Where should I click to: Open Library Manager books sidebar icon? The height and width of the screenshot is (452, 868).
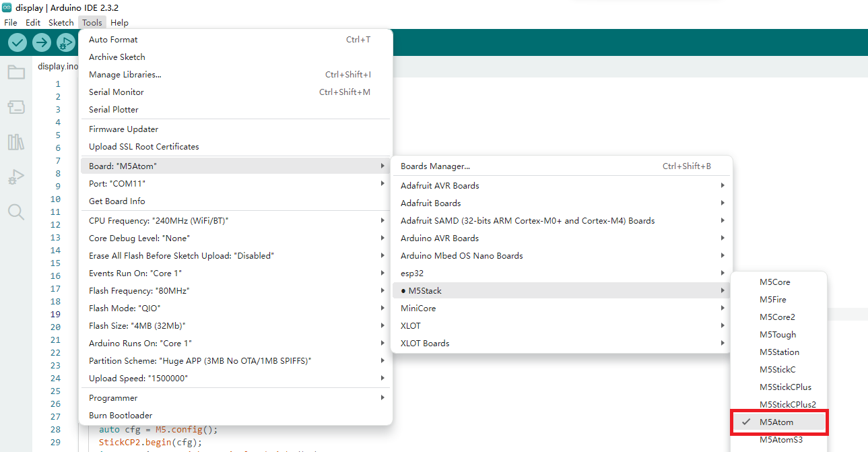click(16, 142)
